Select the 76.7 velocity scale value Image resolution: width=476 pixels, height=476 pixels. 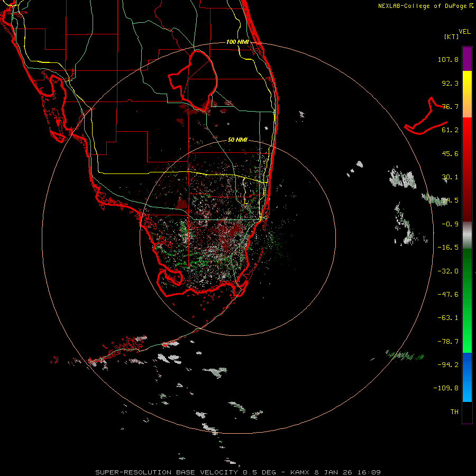point(450,106)
